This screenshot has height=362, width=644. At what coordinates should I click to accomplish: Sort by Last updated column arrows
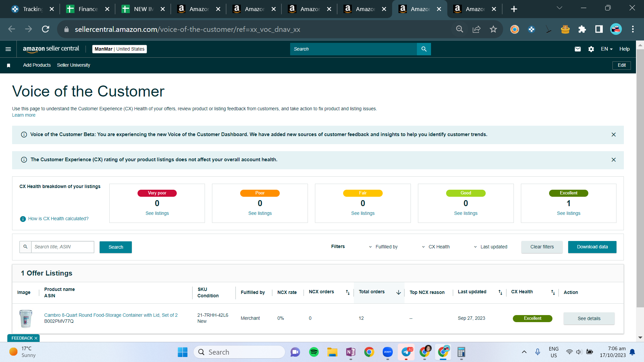click(x=500, y=292)
